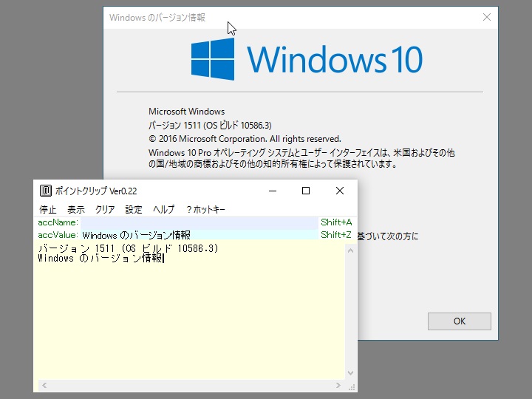
Task: Click the Windows logo in the version dialog
Action: point(213,59)
